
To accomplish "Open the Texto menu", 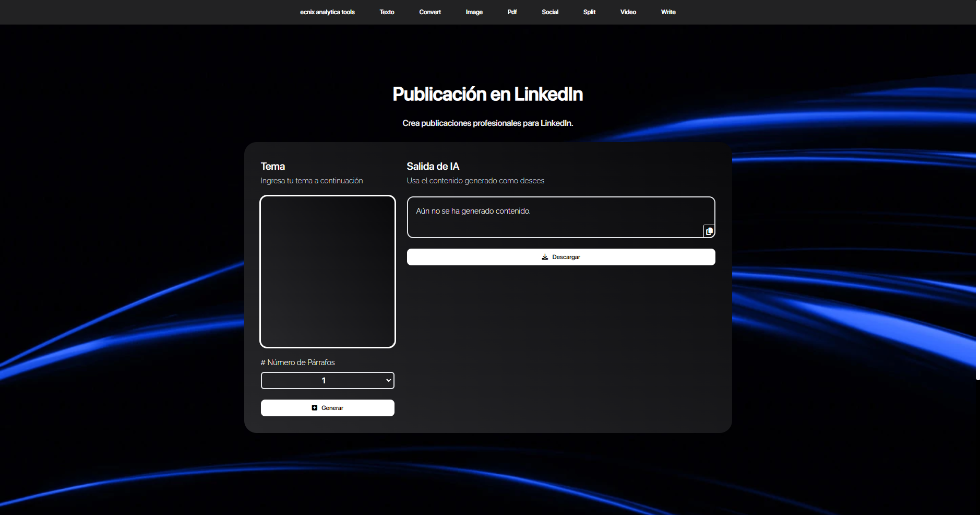I will pos(387,12).
